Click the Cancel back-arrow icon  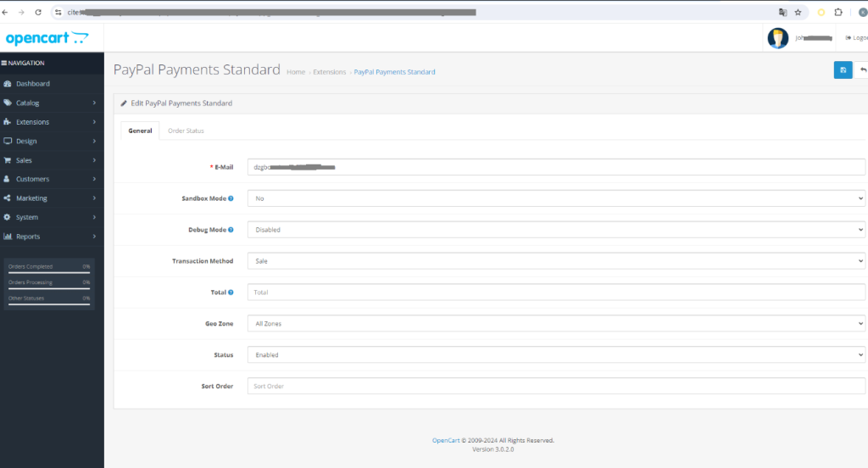862,70
